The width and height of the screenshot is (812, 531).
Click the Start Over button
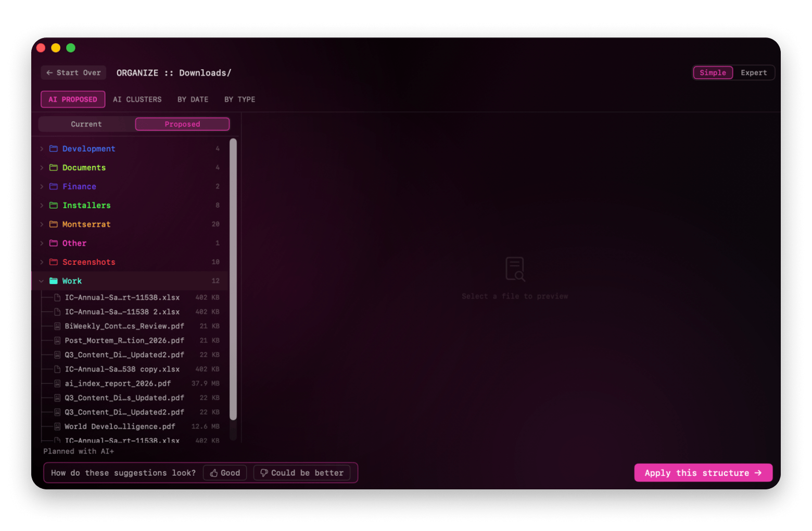click(73, 73)
